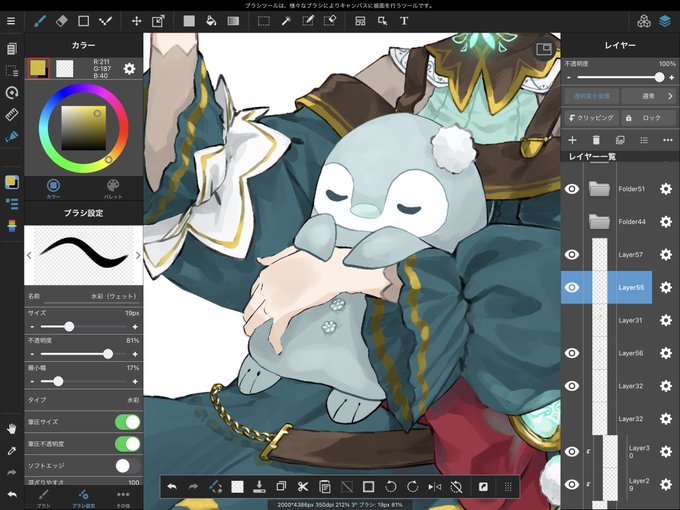Select the Layer31 row
The image size is (680, 510).
(606, 320)
